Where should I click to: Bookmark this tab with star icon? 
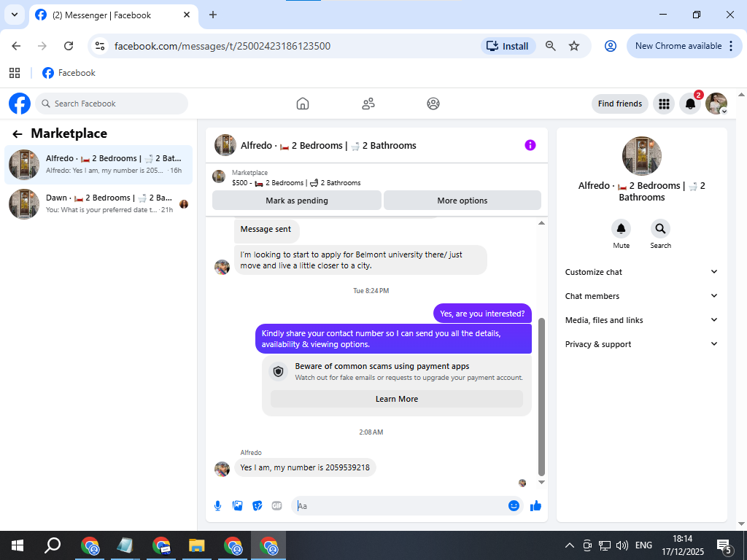tap(574, 46)
